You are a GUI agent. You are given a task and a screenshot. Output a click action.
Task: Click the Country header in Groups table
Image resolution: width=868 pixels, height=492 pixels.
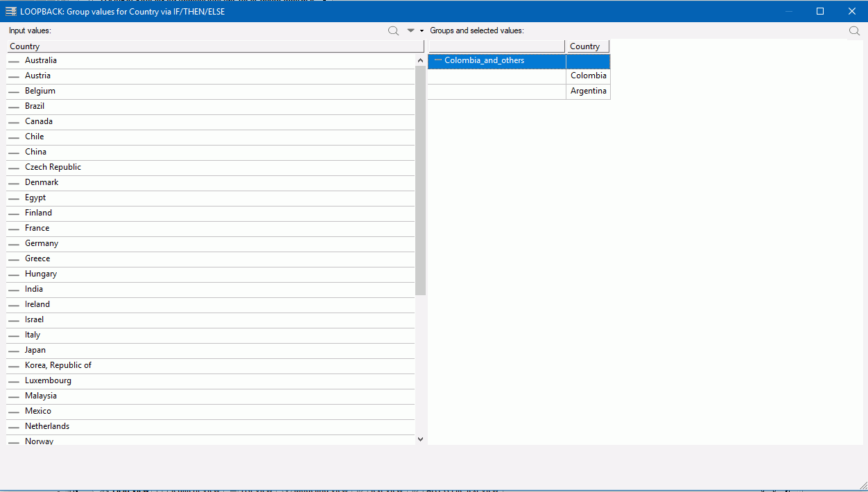point(587,46)
